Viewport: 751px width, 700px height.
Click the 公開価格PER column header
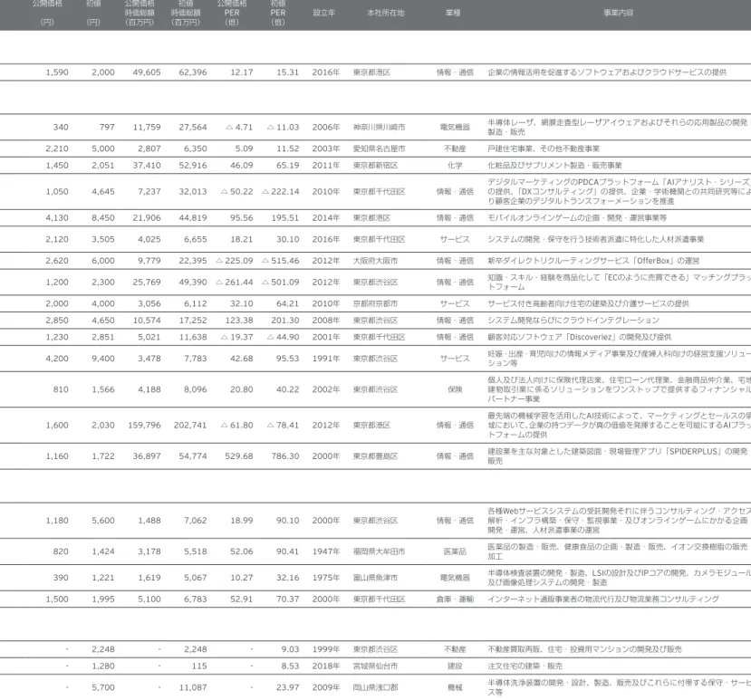[x=232, y=13]
